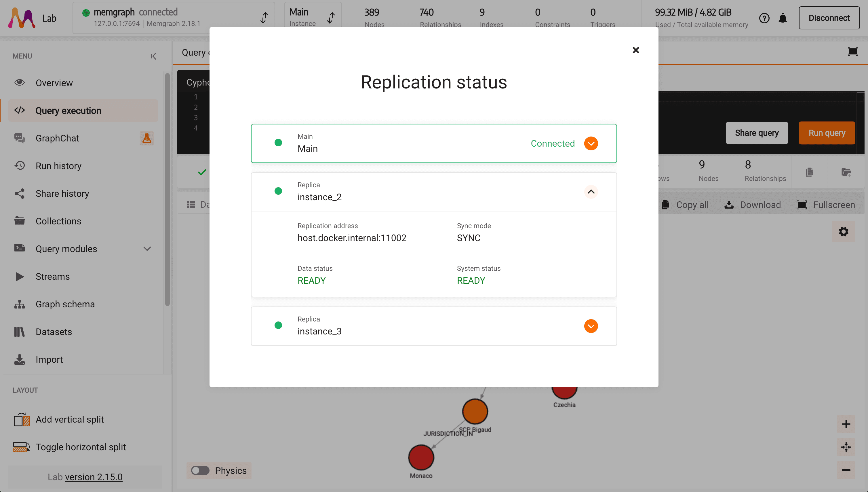Click the GraphChat experimental flask badge
868x492 pixels.
coord(146,138)
